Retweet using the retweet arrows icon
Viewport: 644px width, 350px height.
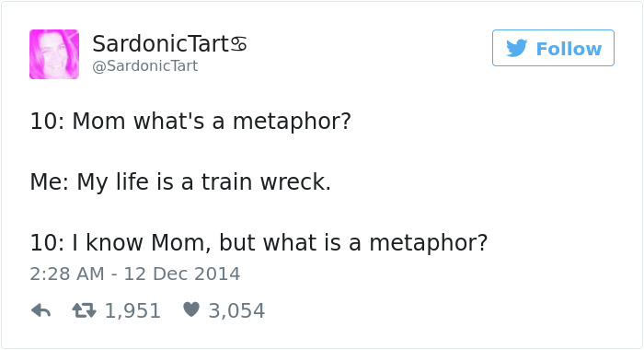(85, 310)
